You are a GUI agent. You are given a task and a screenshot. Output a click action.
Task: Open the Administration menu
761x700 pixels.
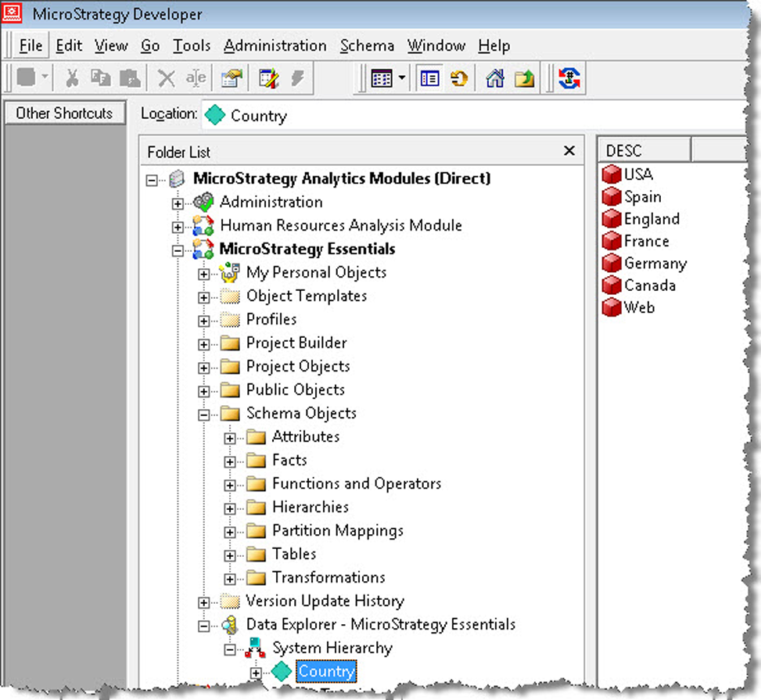[275, 45]
